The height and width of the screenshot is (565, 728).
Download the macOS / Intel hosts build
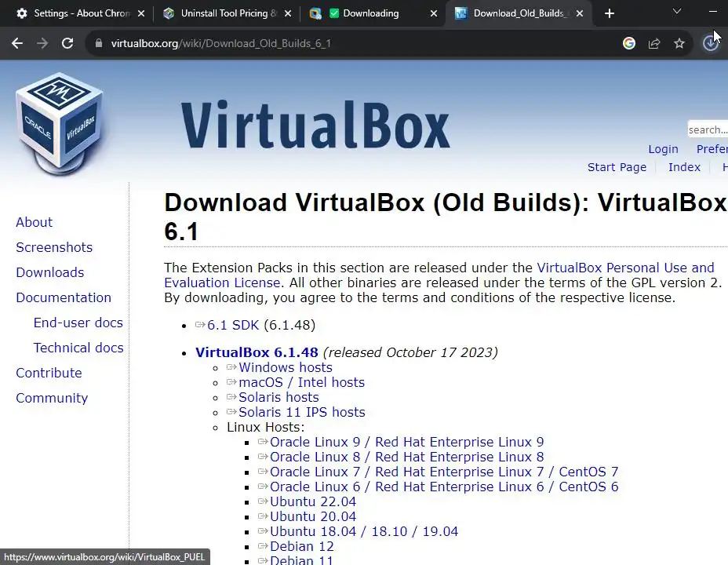[x=301, y=382]
